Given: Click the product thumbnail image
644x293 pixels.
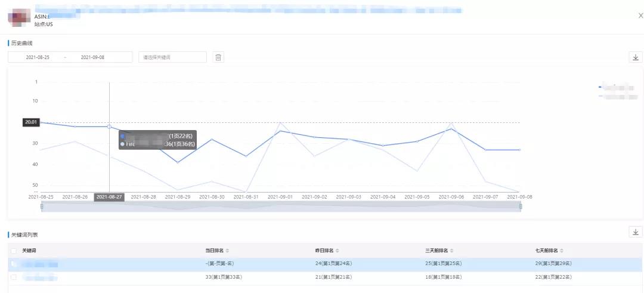Looking at the screenshot, I should 18,17.
